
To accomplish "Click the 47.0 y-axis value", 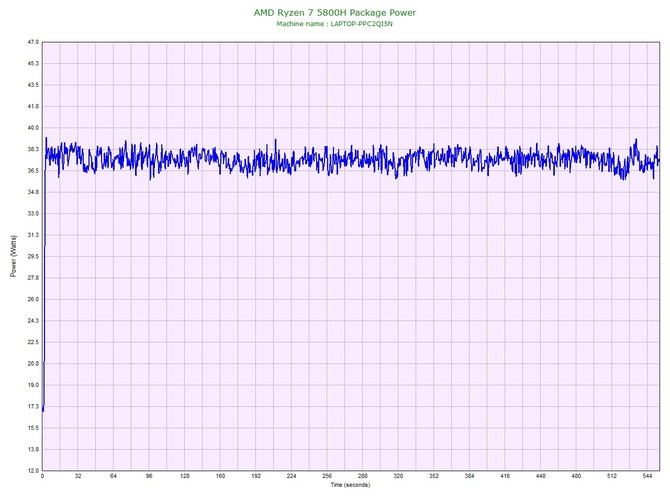I will click(x=33, y=42).
